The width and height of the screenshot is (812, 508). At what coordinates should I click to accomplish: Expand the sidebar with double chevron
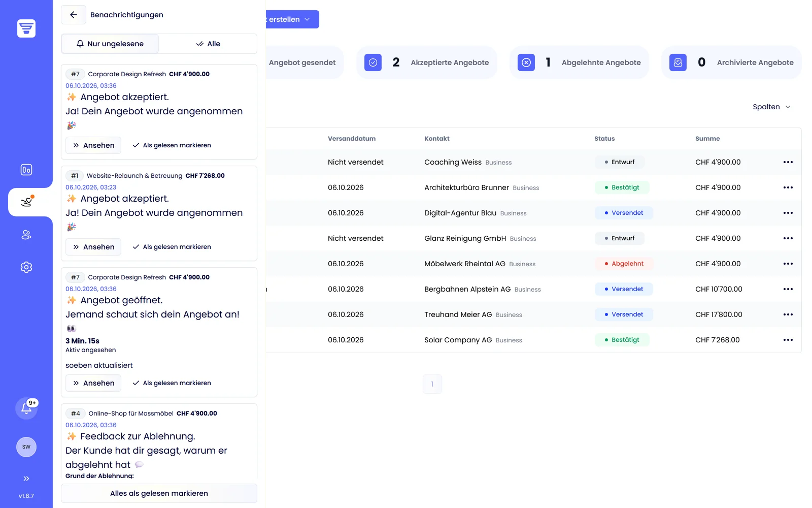tap(26, 479)
